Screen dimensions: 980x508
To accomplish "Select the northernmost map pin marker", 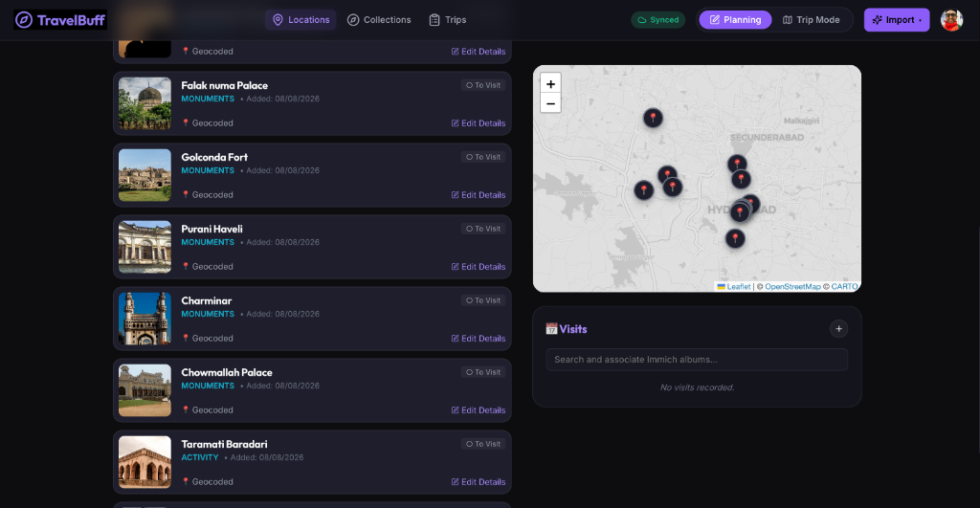I will (653, 118).
